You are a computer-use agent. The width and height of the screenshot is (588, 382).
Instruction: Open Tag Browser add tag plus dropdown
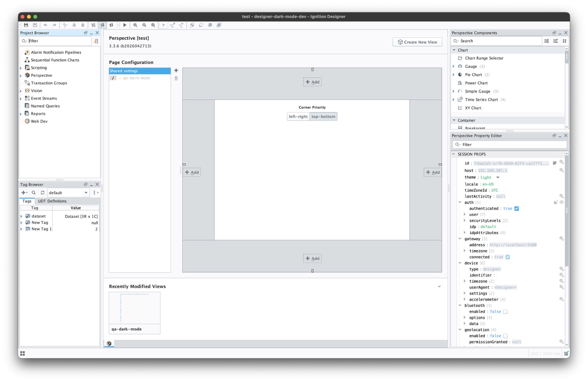click(24, 193)
